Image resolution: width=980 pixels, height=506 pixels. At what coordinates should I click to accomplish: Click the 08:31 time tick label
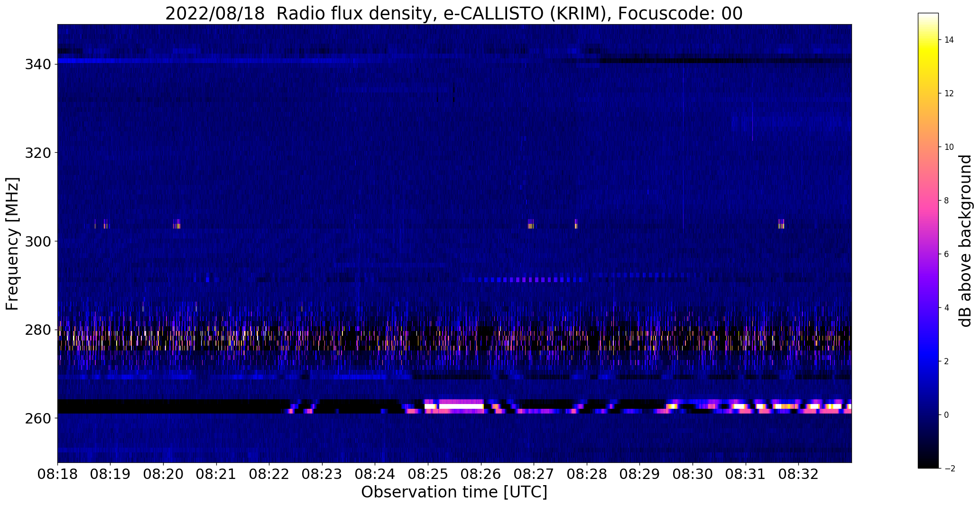746,474
